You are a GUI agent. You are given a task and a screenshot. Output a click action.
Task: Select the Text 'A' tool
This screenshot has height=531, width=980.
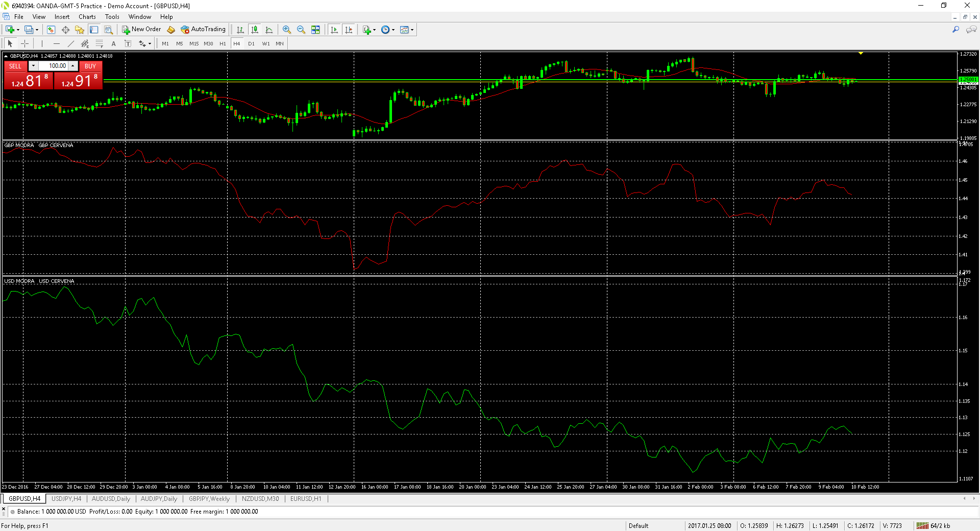coord(114,43)
